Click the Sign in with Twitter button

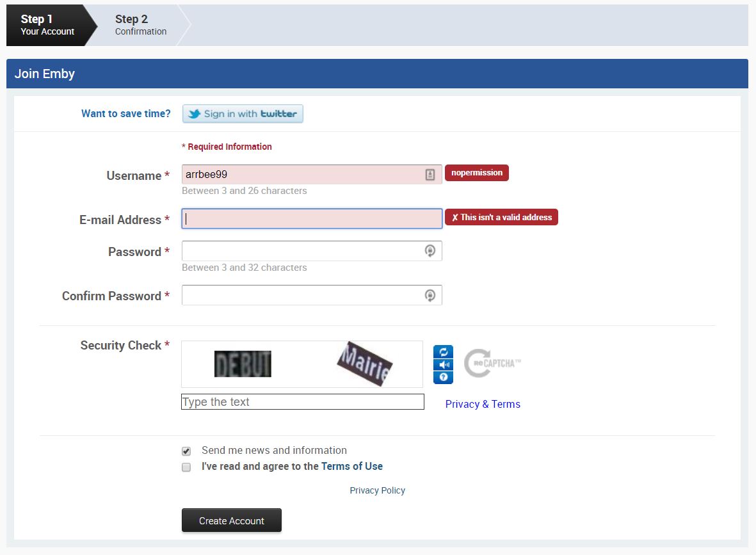click(243, 114)
